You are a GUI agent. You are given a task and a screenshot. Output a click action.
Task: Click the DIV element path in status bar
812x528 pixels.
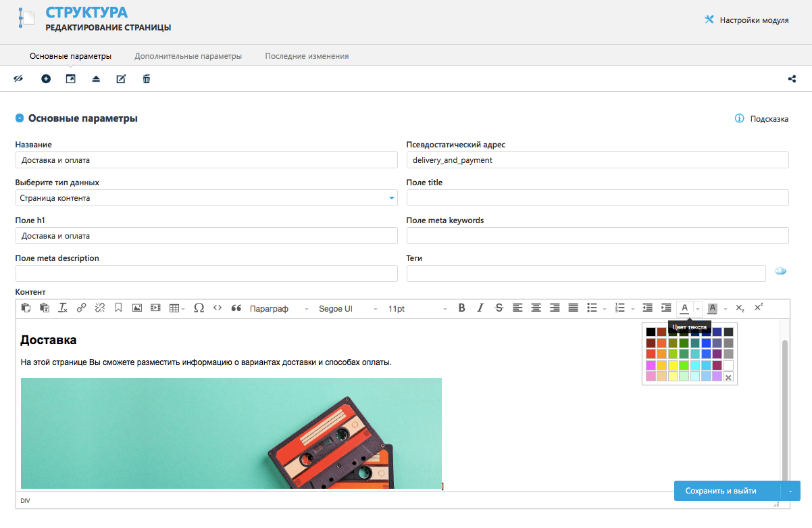click(x=25, y=501)
